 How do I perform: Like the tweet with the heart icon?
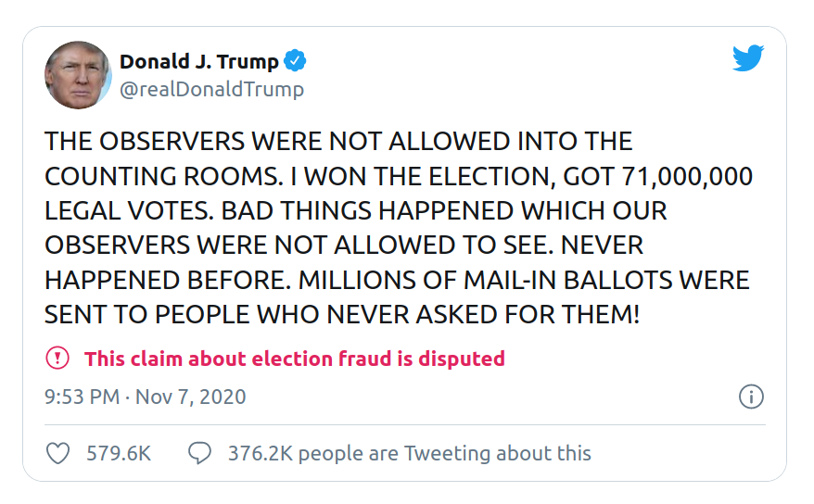click(x=57, y=453)
